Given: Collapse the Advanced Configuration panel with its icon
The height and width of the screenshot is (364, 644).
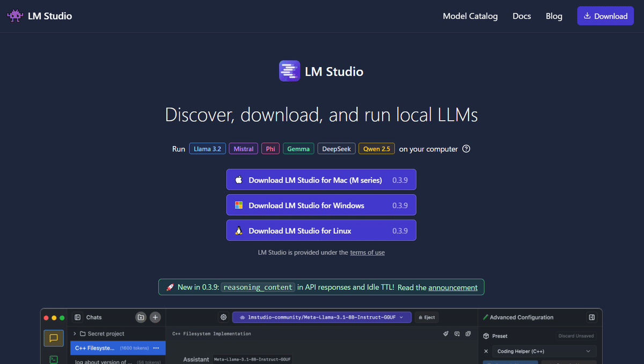Looking at the screenshot, I should pos(592,317).
